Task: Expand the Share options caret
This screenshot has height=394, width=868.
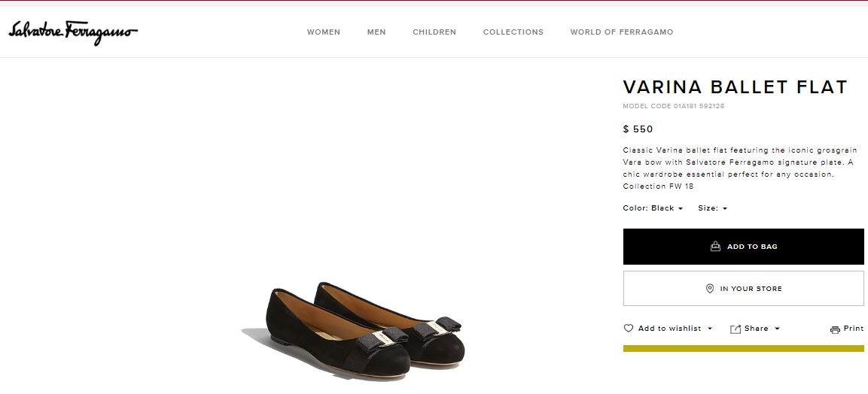Action: 777,329
